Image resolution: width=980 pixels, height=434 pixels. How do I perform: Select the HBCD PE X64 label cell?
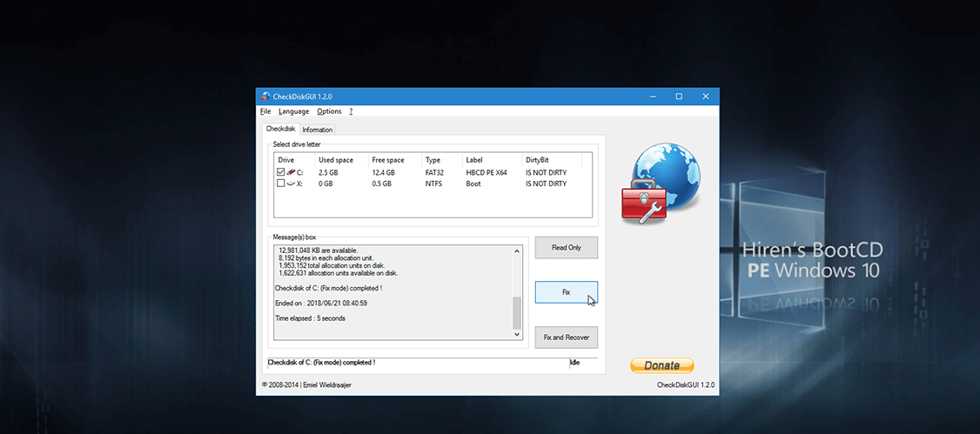(487, 172)
